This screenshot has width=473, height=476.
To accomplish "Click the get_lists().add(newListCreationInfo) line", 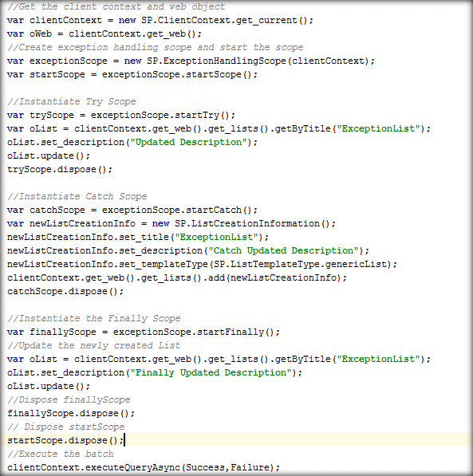I will point(177,277).
